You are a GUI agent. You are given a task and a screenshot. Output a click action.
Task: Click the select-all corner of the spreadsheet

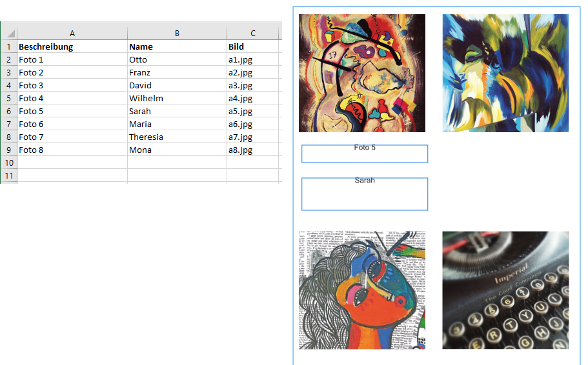(x=9, y=34)
